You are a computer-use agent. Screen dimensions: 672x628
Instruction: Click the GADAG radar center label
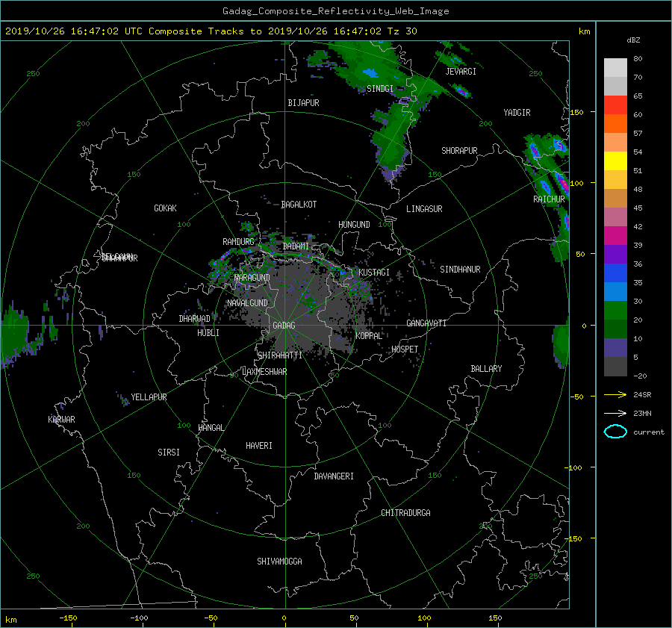[x=284, y=326]
